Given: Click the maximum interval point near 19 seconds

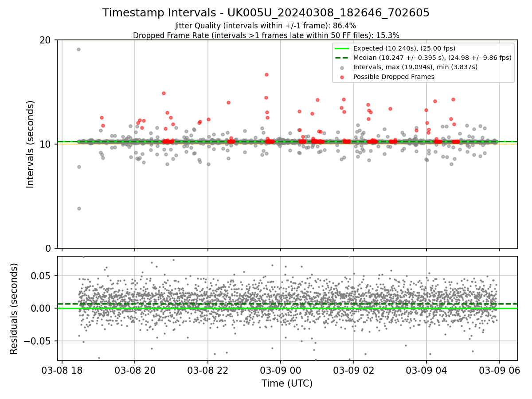Looking at the screenshot, I should click(x=78, y=49).
